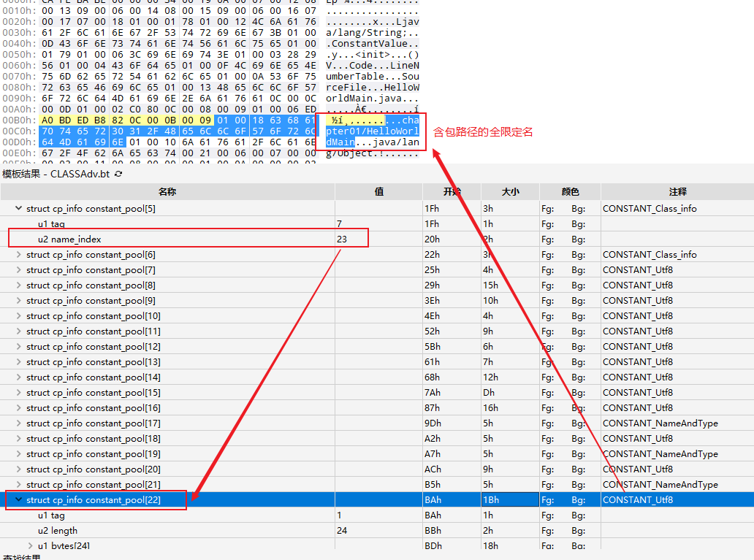Select the u2 length row
Image resolution: width=754 pixels, height=560 pixels.
57,531
